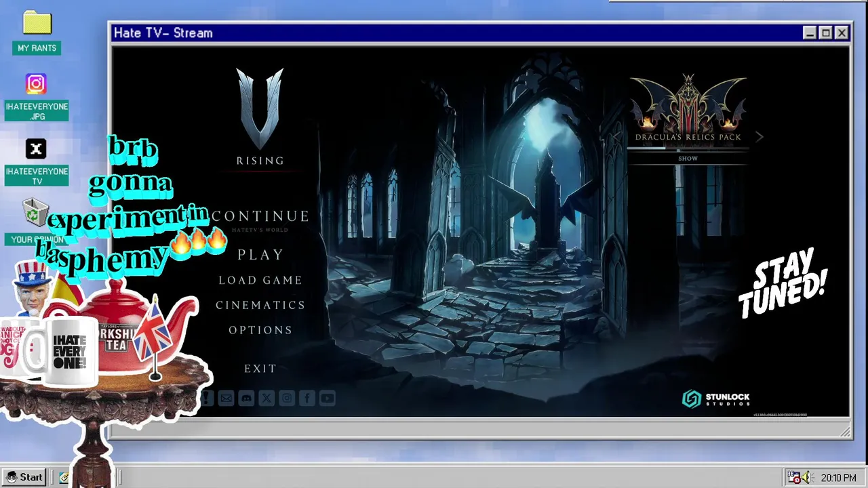868x488 pixels.
Task: Open the X (Twitter) social icon in game menu
Action: pos(267,399)
